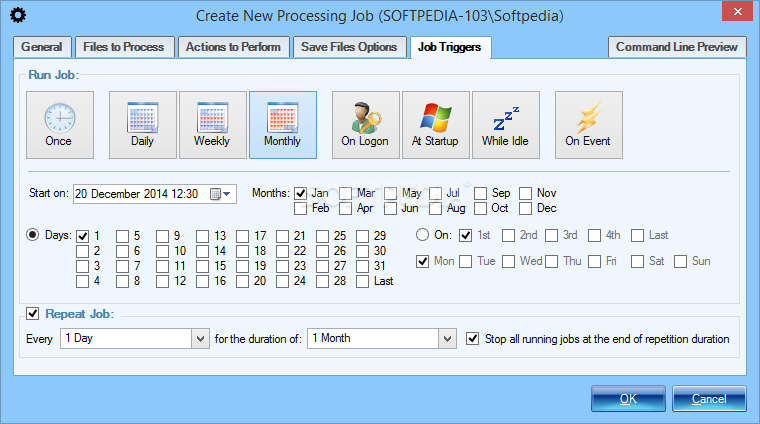Screen dimensions: 760x424
Task: Choose the Weekly calendar trigger
Action: [x=213, y=125]
